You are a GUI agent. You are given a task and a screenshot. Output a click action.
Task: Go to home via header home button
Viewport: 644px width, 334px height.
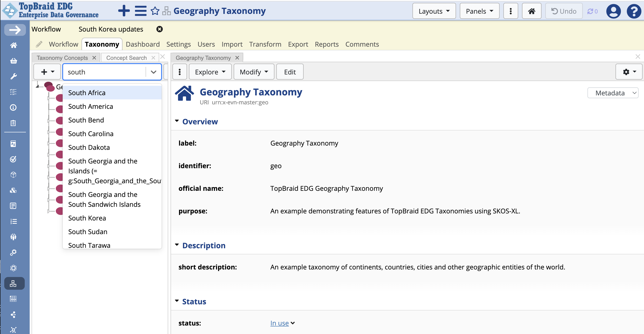pyautogui.click(x=531, y=11)
